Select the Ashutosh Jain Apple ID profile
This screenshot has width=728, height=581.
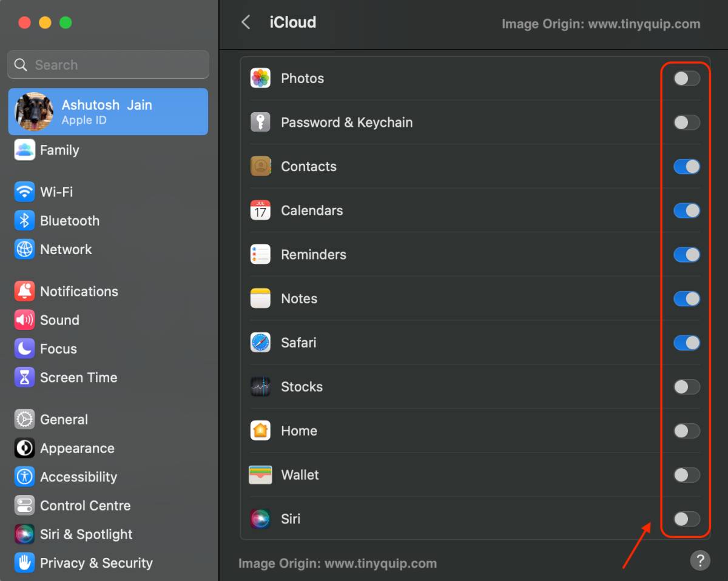[x=108, y=112]
